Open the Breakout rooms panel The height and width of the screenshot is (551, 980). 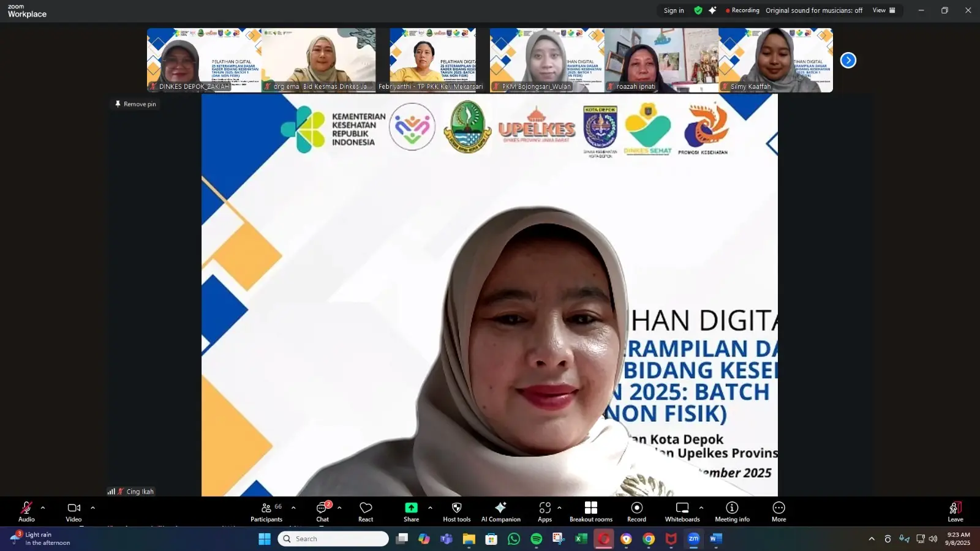click(590, 511)
